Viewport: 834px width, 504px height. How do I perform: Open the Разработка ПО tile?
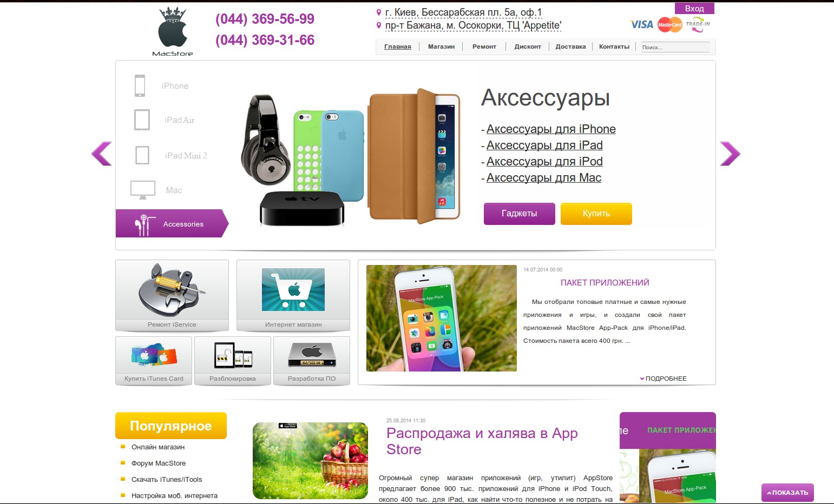pos(312,361)
